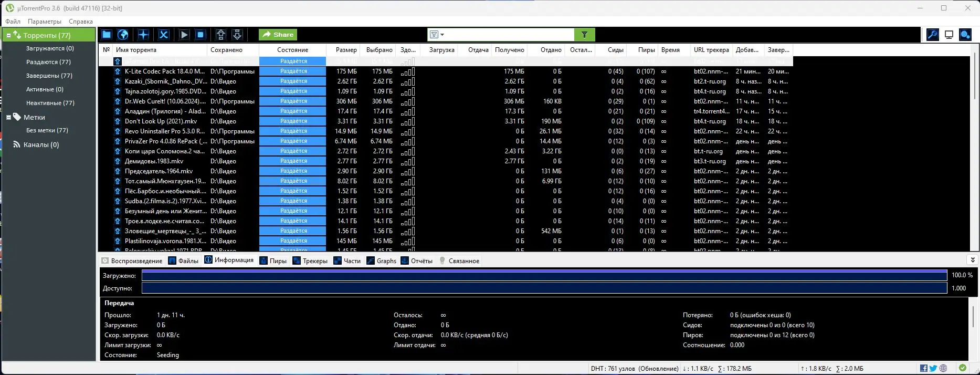Select Загружаются (0) category
This screenshot has width=980, height=375.
pyautogui.click(x=50, y=48)
